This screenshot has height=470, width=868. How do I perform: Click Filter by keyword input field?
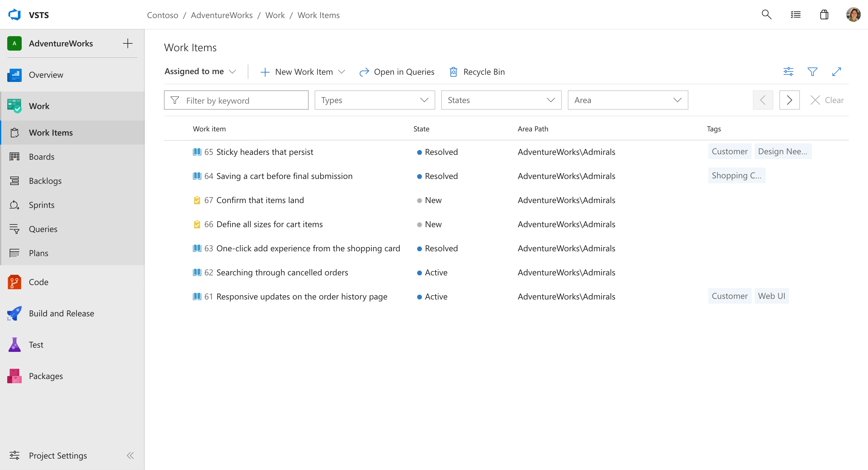pyautogui.click(x=237, y=100)
